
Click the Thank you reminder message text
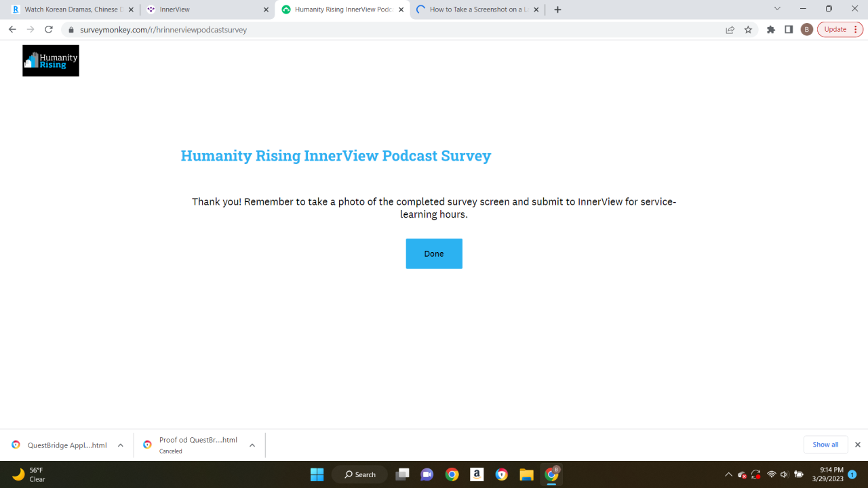coord(434,208)
